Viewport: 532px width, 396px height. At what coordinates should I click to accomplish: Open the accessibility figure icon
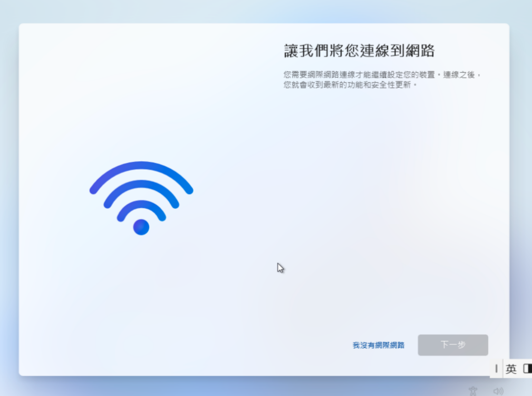click(473, 391)
